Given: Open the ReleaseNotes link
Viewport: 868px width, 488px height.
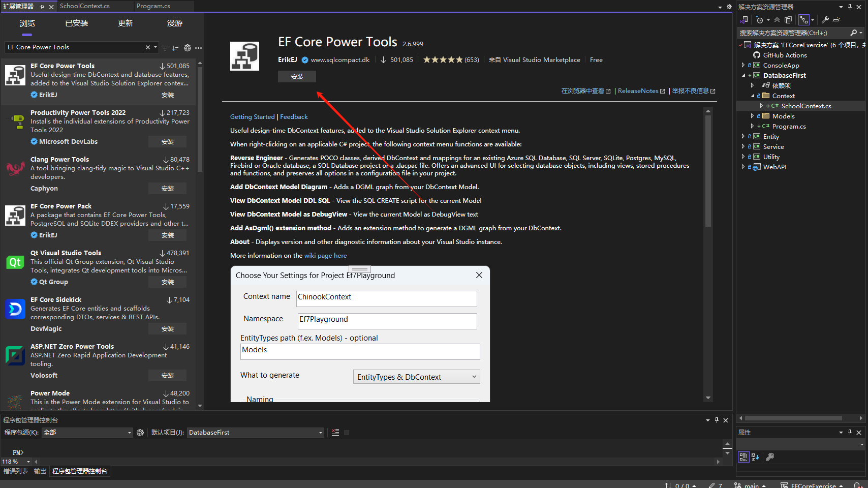Looking at the screenshot, I should point(641,91).
